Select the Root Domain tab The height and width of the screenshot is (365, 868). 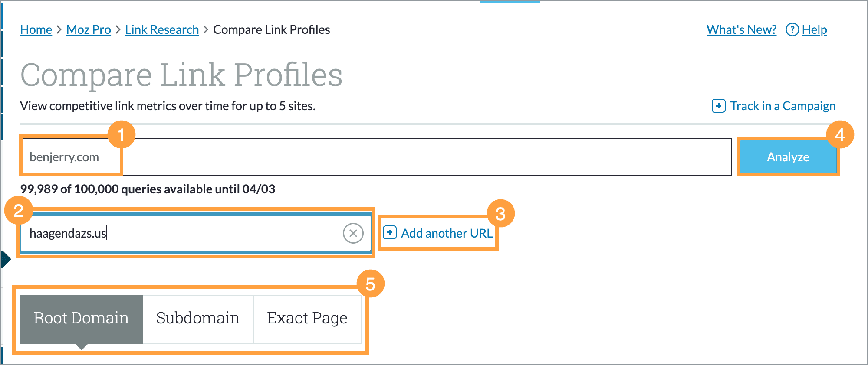coord(82,318)
